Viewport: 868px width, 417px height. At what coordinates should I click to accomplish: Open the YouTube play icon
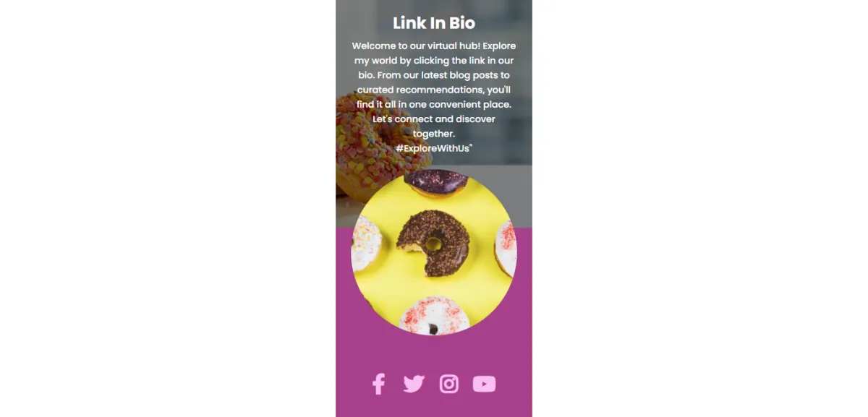point(484,384)
